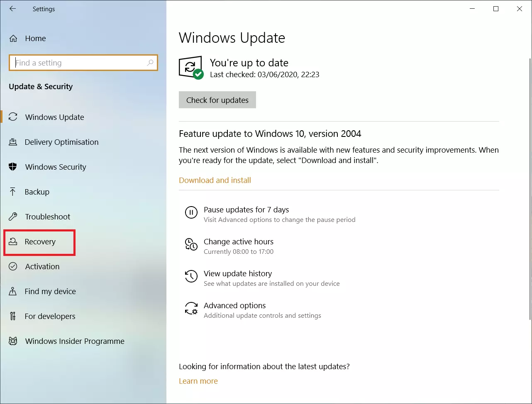Click the up-to-date status icon
Screen dimensions: 532x404
point(191,68)
